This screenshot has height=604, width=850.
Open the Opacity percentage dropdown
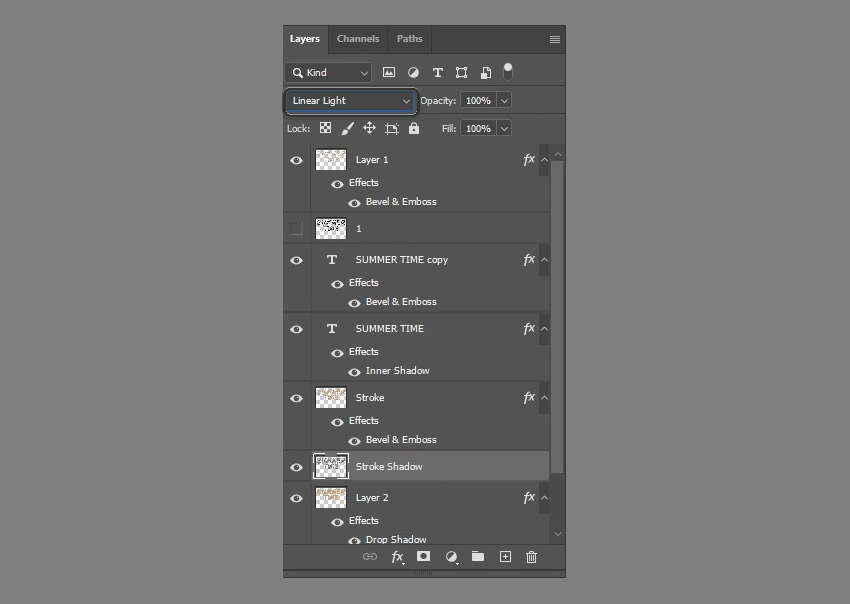503,100
